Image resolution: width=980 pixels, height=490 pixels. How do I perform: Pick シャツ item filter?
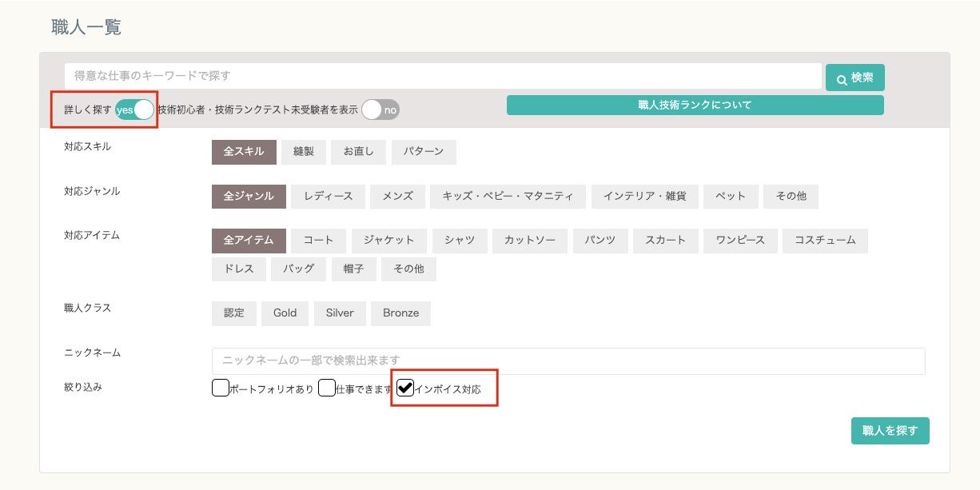click(x=460, y=240)
